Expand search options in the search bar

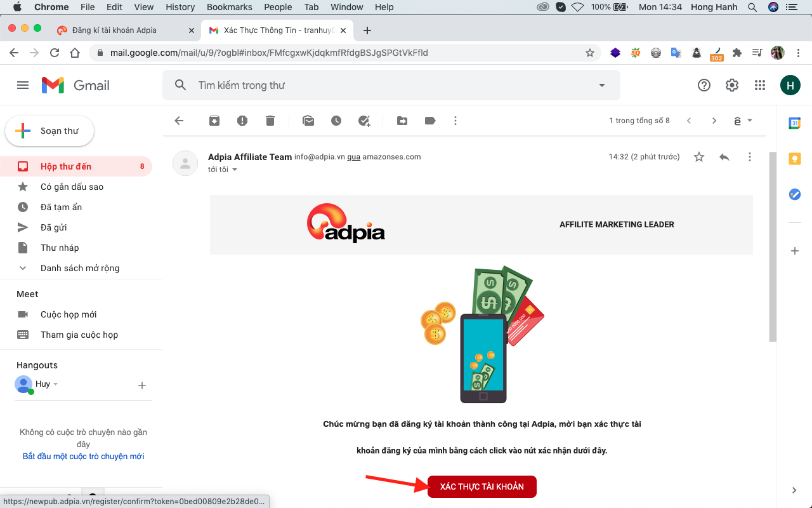pyautogui.click(x=601, y=84)
